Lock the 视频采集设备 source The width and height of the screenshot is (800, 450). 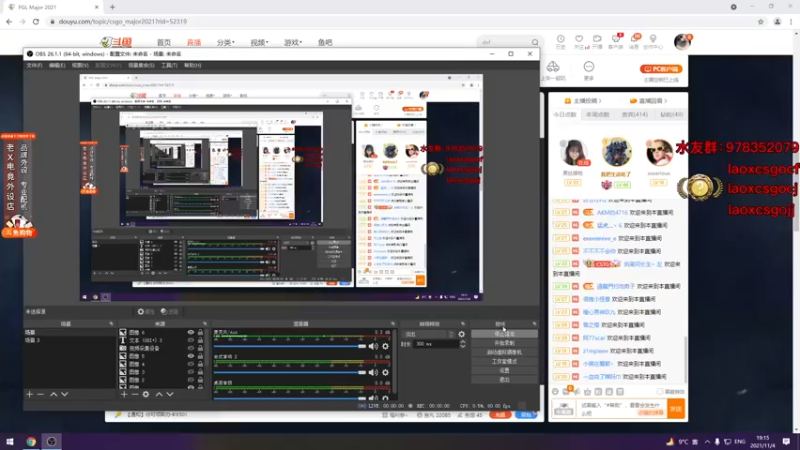(x=200, y=348)
